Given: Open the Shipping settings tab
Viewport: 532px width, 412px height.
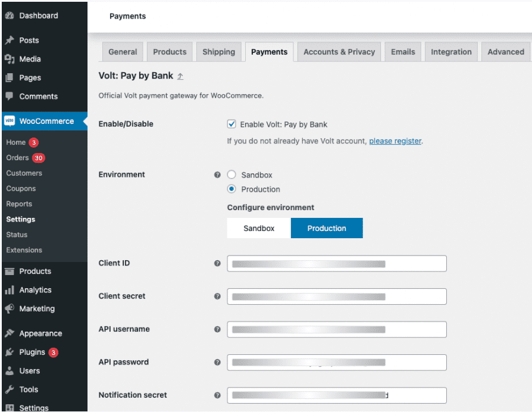Looking at the screenshot, I should point(219,52).
